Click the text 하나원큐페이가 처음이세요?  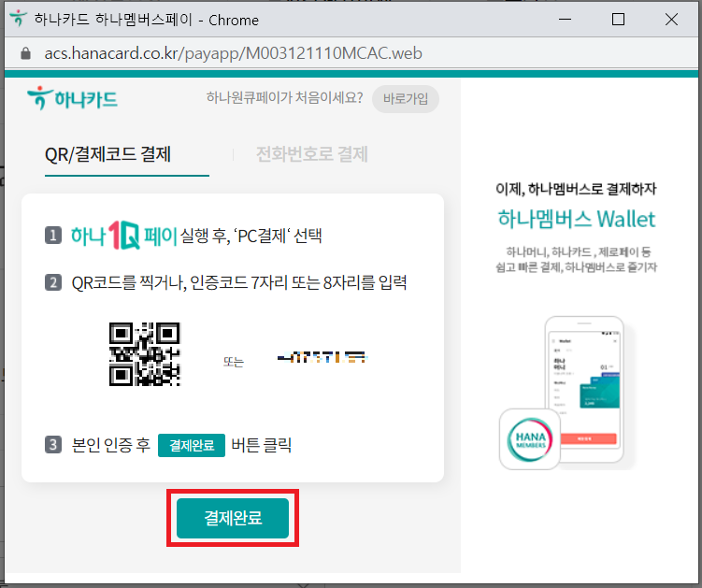pos(285,97)
